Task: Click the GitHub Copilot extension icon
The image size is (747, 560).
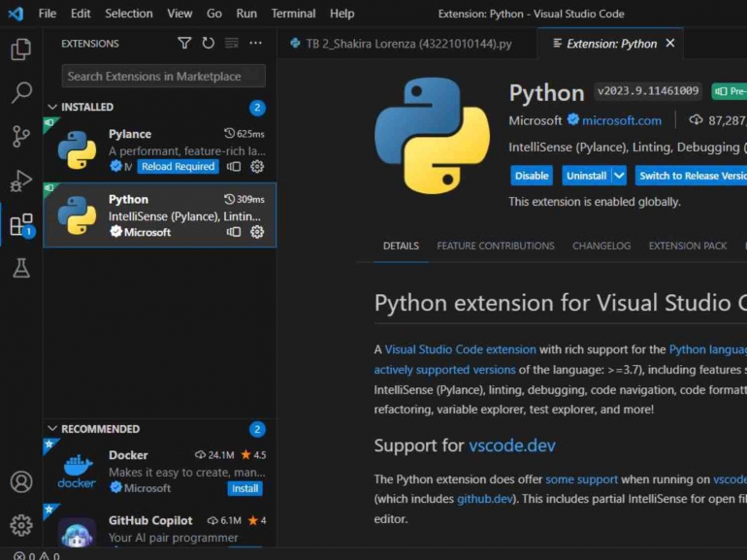Action: 77,533
